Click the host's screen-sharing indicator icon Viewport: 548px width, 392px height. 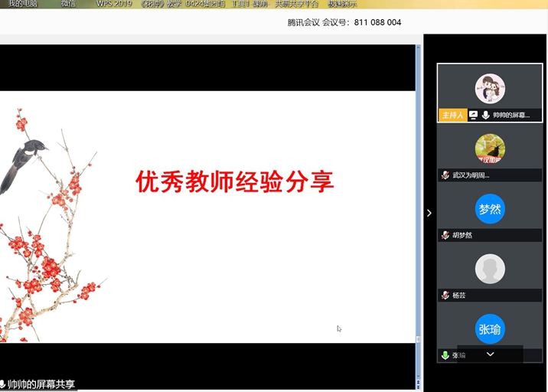pyautogui.click(x=473, y=115)
